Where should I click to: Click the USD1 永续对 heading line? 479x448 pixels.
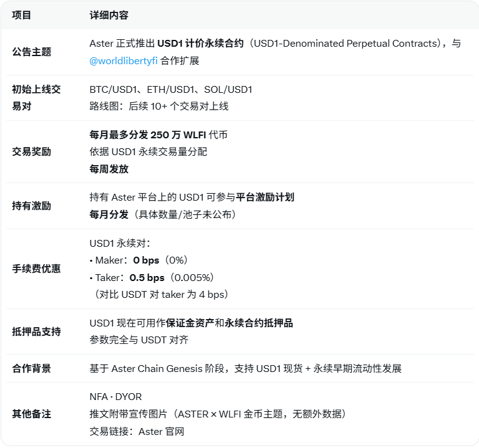[x=120, y=243]
